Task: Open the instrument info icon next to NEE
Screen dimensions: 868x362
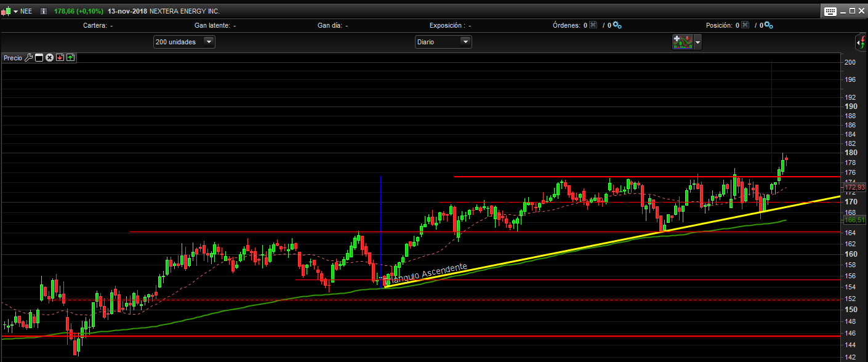Action: click(43, 11)
